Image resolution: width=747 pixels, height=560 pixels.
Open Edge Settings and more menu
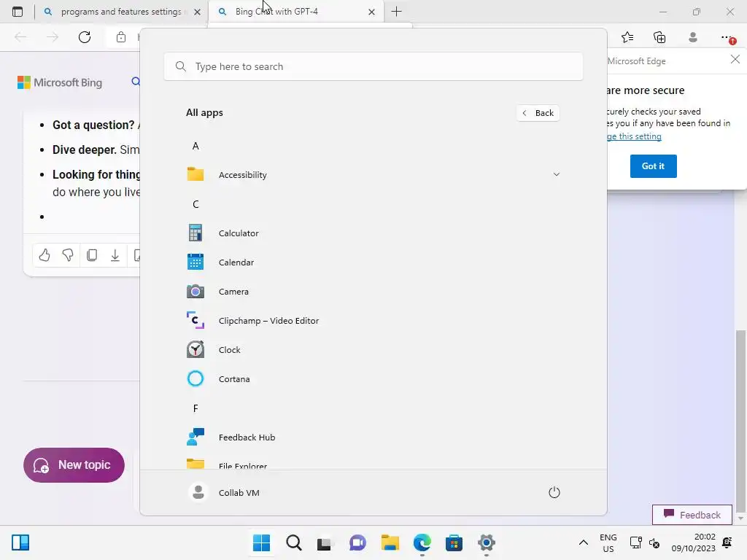click(727, 37)
